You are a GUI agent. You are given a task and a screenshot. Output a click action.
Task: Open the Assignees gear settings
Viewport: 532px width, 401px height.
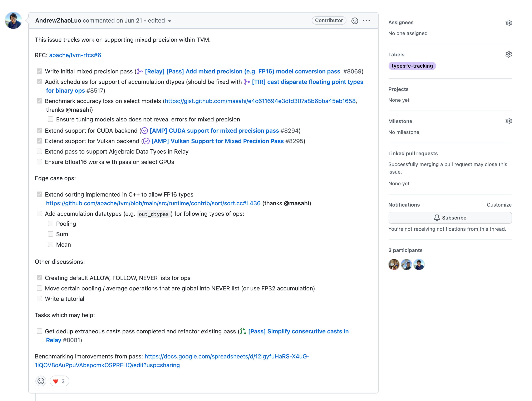click(x=508, y=23)
